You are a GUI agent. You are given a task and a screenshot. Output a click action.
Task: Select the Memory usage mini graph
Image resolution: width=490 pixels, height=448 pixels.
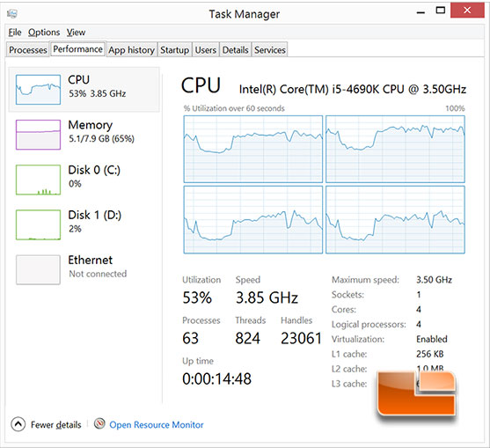(x=38, y=135)
